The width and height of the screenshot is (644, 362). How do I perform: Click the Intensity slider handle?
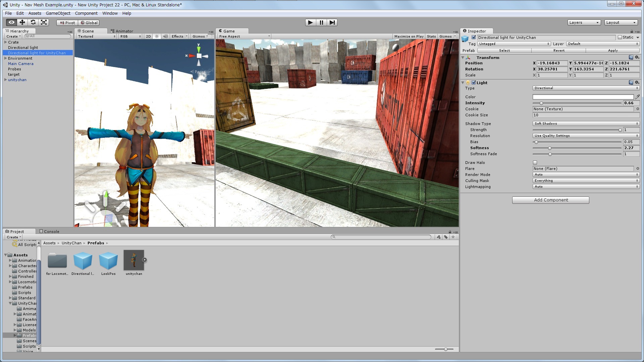[x=541, y=103]
